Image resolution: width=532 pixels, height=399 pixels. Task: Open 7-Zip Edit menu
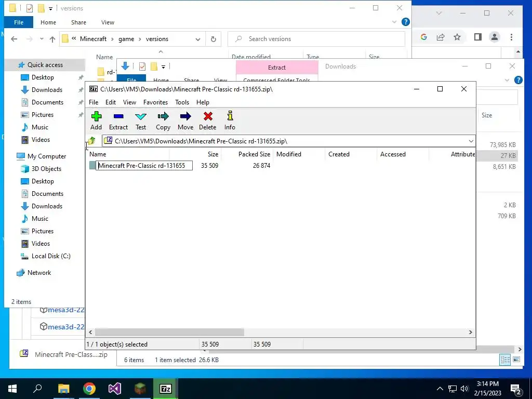click(111, 102)
